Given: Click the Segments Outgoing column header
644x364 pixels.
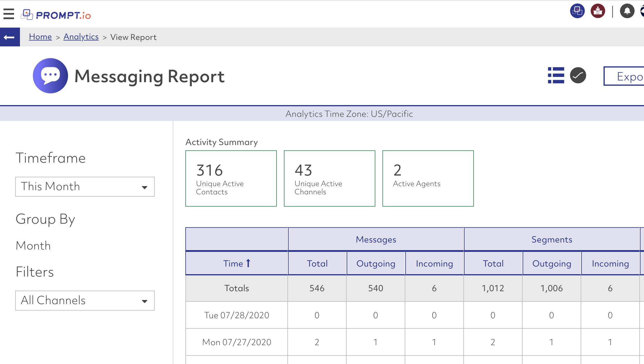Looking at the screenshot, I should pyautogui.click(x=552, y=264).
